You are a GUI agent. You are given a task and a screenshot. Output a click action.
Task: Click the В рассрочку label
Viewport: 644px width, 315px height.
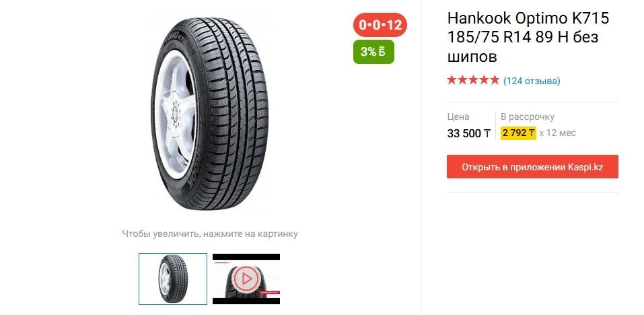(528, 116)
